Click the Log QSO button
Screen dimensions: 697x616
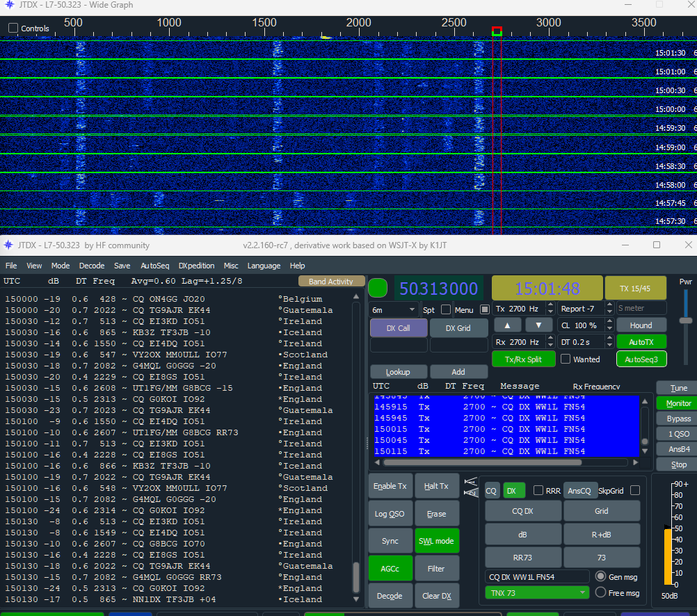[x=390, y=513]
